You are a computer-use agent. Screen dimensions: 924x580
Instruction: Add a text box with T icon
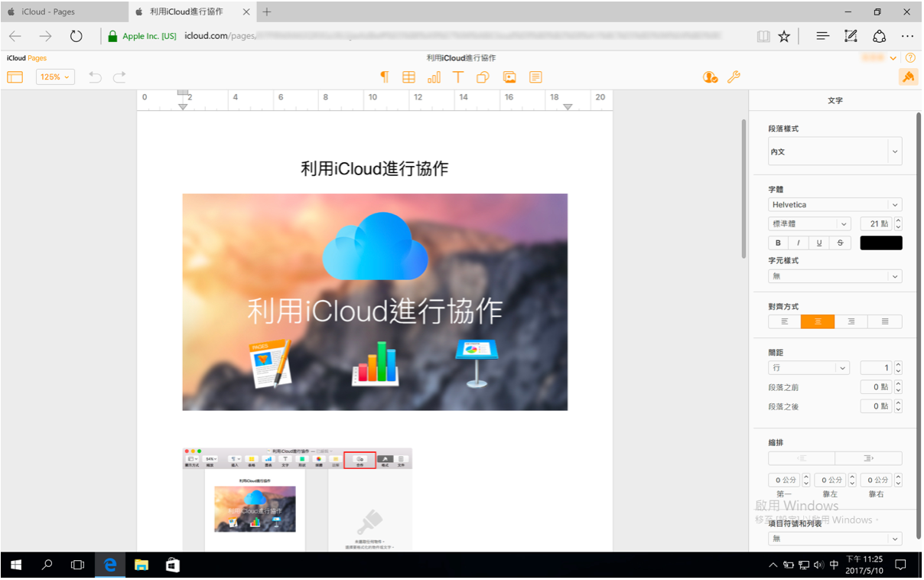(458, 77)
